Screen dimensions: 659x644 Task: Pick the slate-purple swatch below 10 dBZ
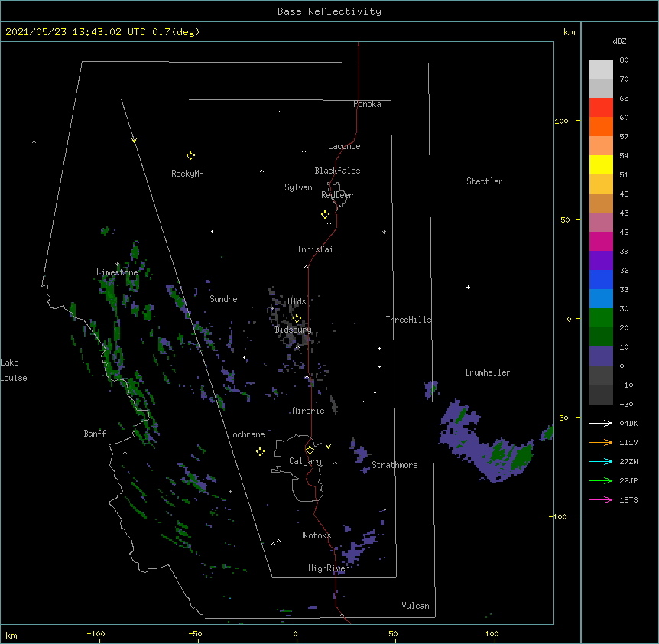coord(601,356)
